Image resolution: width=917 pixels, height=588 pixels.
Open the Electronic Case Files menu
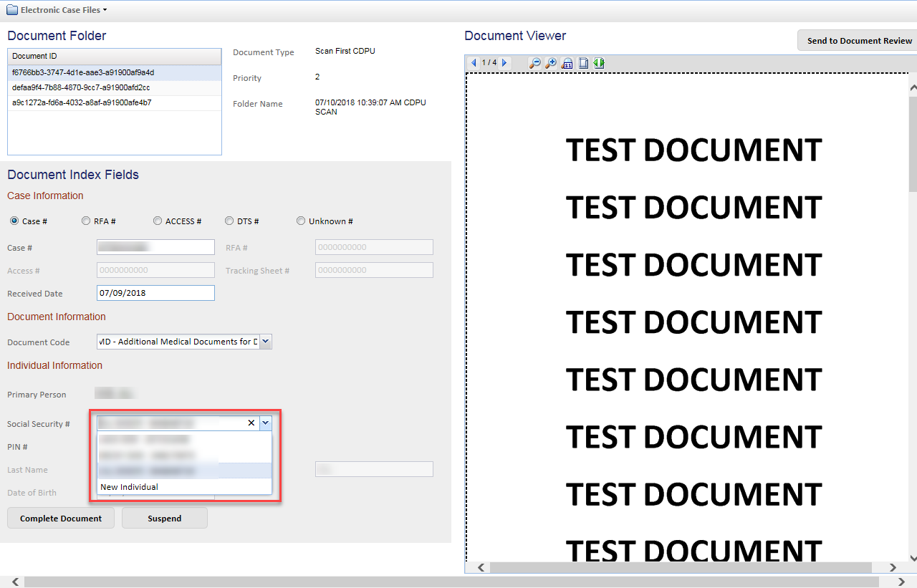[x=57, y=10]
